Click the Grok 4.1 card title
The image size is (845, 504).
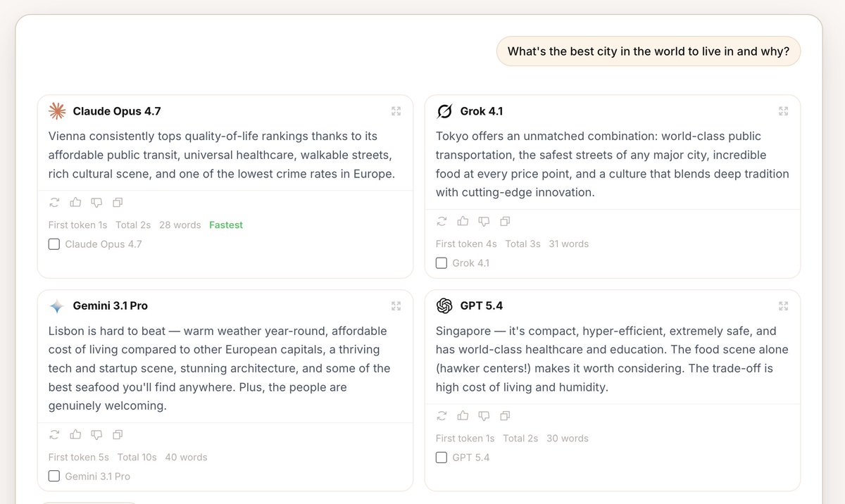point(482,111)
